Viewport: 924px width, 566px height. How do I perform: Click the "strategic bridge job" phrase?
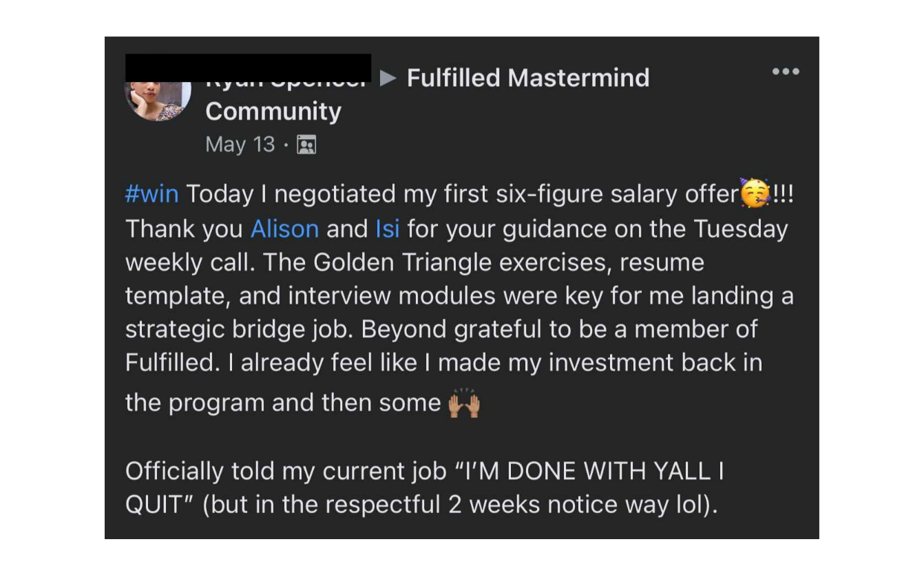pos(239,331)
